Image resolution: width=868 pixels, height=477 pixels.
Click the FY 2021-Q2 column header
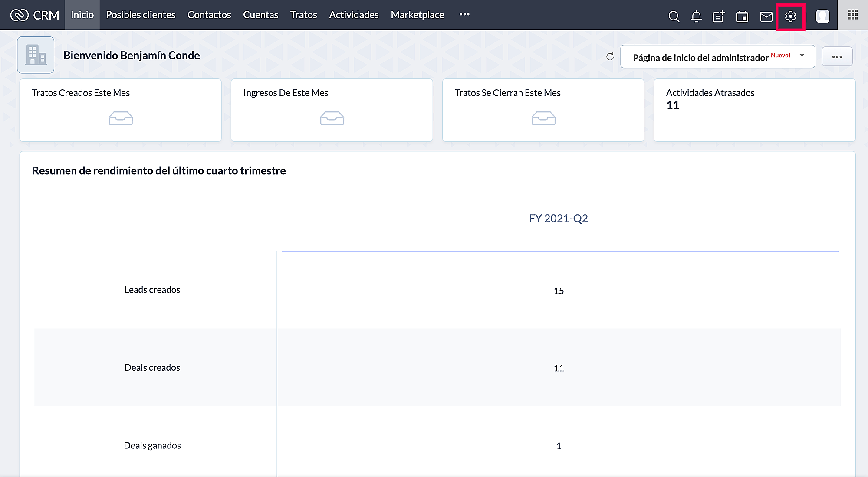[x=558, y=218]
